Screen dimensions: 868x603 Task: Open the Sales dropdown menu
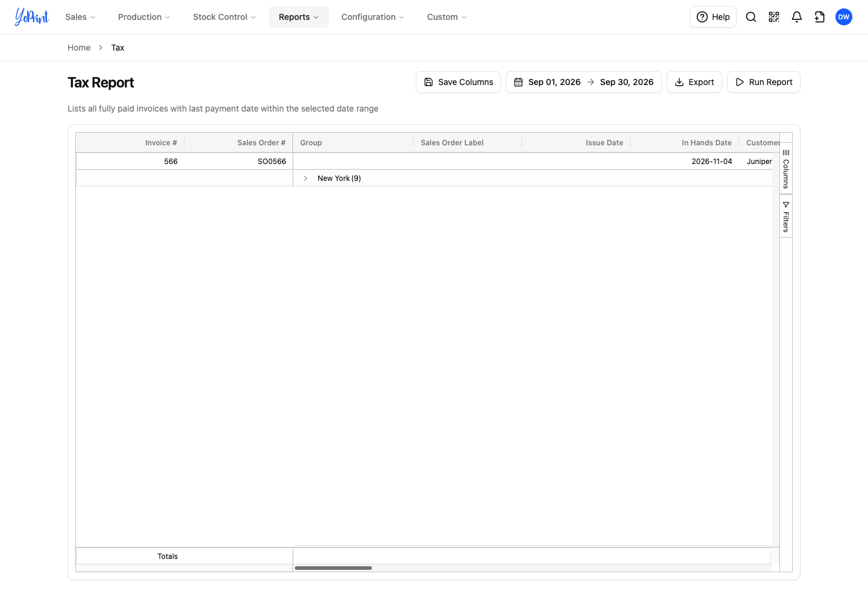(80, 17)
